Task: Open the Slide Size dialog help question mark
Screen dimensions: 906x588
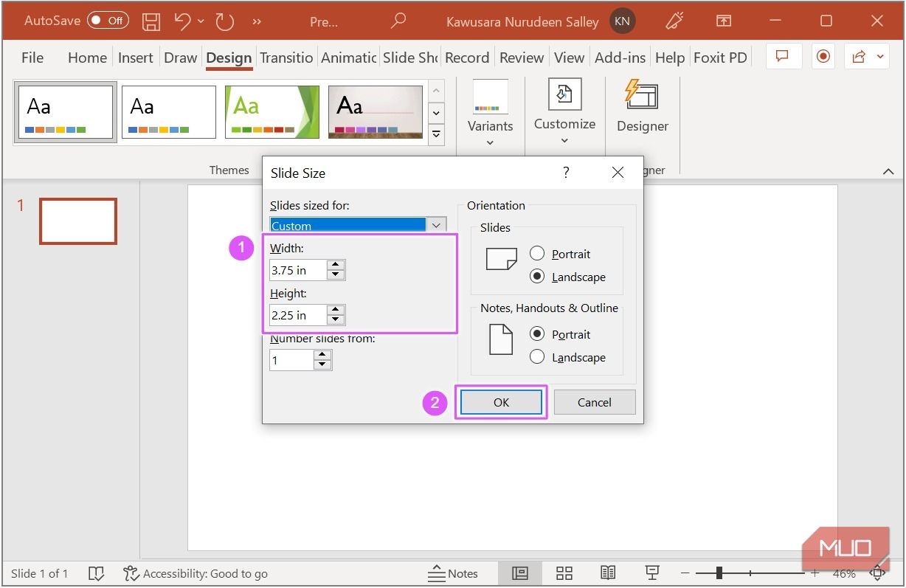Action: 566,173
